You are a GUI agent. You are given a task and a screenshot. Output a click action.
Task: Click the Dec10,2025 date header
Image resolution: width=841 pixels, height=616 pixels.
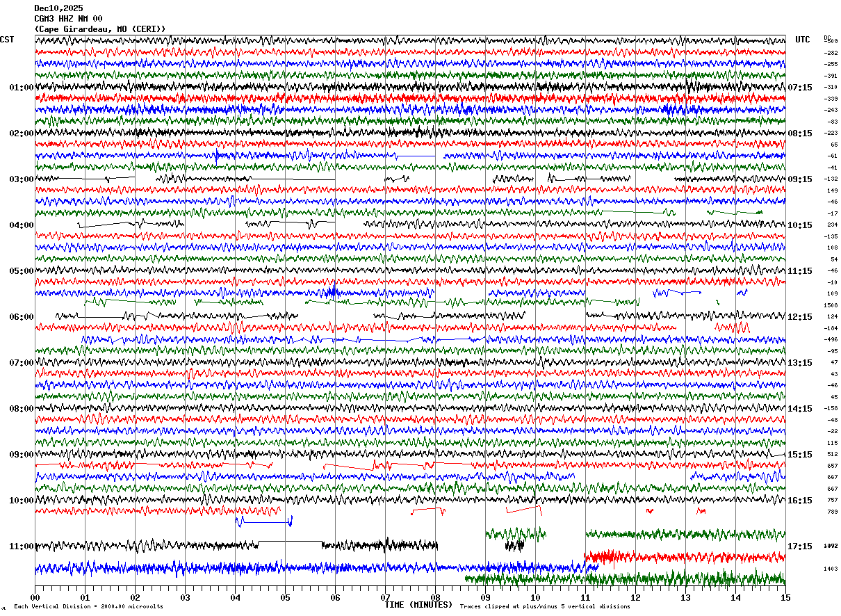point(58,8)
